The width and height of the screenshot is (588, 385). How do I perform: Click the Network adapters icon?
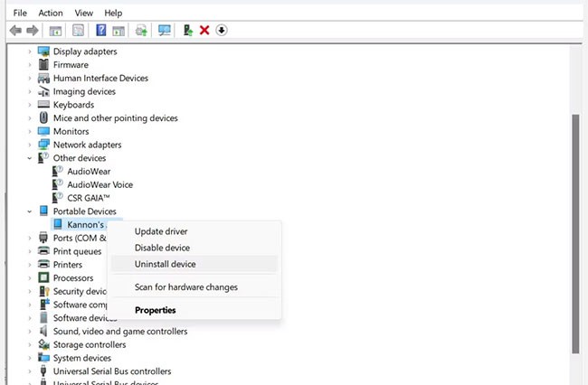tap(43, 145)
